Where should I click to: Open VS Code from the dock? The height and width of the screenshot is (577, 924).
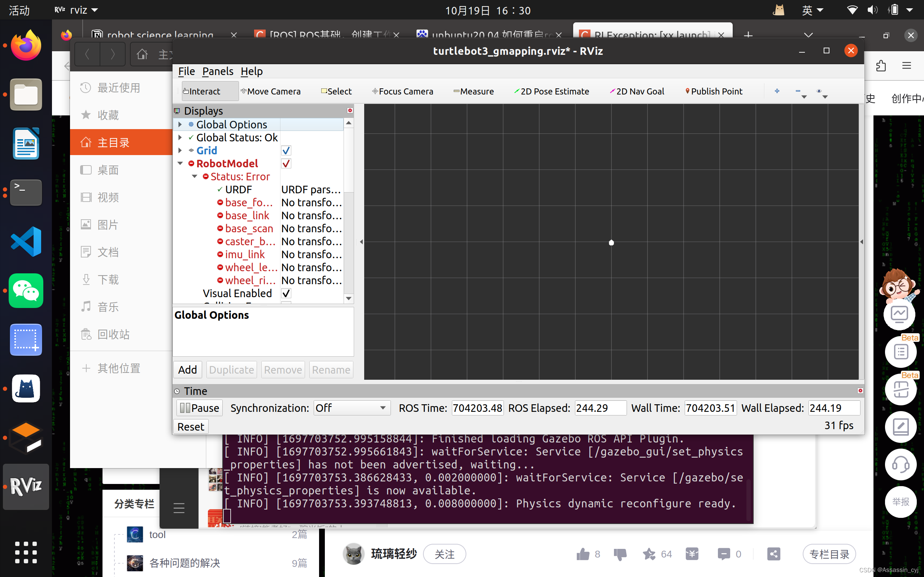(25, 241)
